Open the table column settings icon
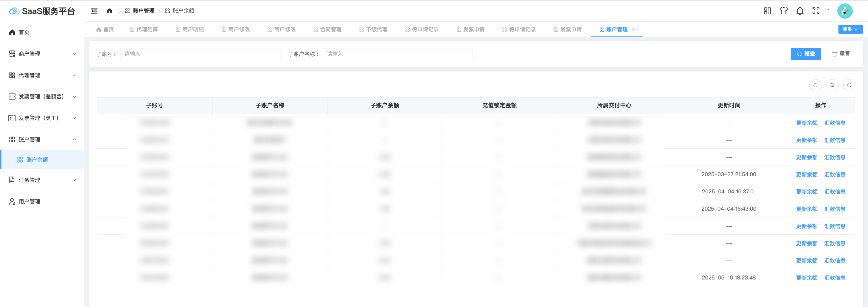The height and width of the screenshot is (307, 868). coord(832,85)
